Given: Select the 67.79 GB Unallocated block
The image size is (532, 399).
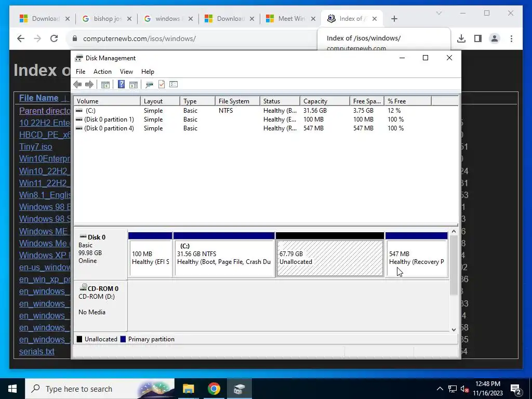Looking at the screenshot, I should click(x=330, y=255).
